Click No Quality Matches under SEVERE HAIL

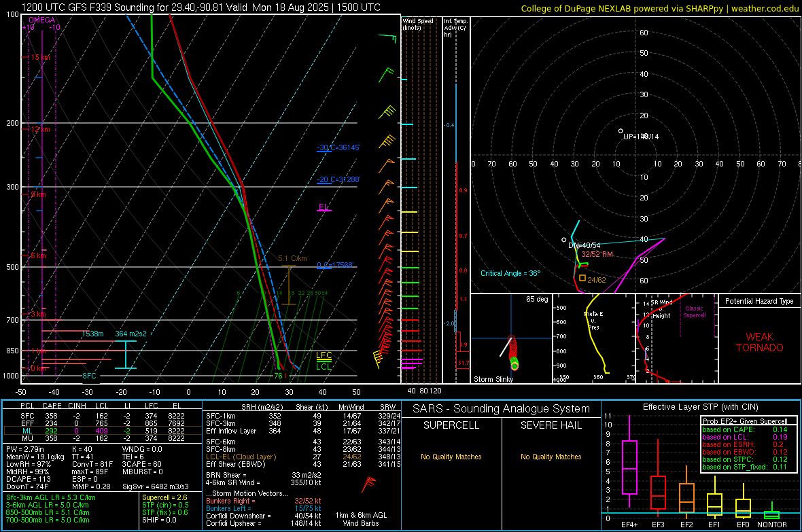(x=551, y=457)
